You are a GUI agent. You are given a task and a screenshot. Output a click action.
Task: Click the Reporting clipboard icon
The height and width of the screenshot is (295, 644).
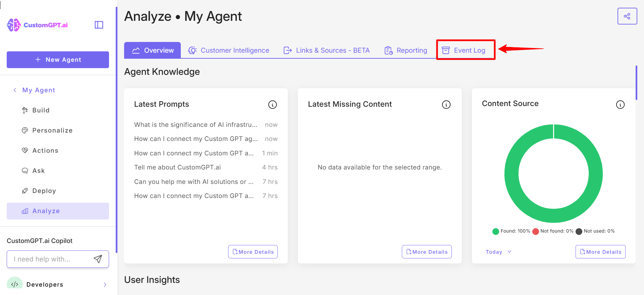388,50
